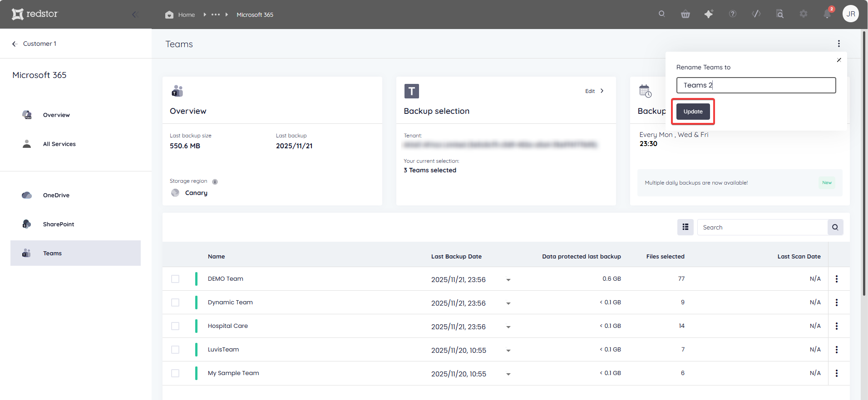Expand LuvisTeam backup date dropdown
The height and width of the screenshot is (400, 868).
click(508, 351)
